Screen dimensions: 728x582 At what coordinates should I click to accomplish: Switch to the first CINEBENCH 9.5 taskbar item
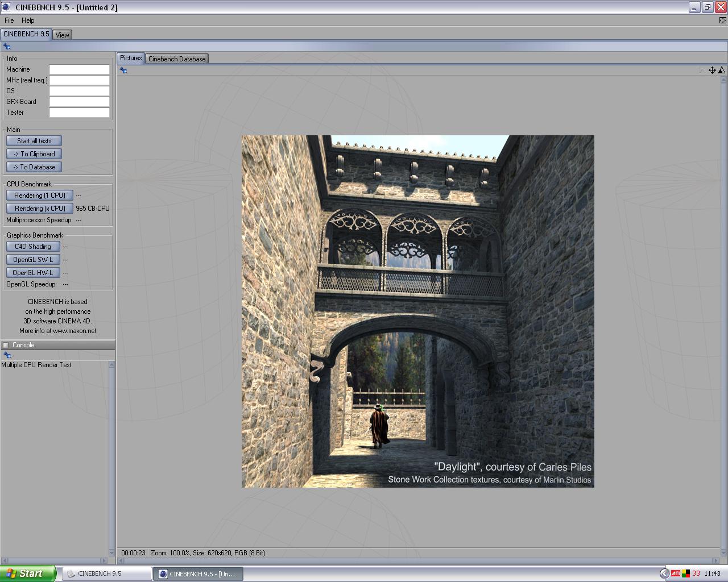point(107,574)
